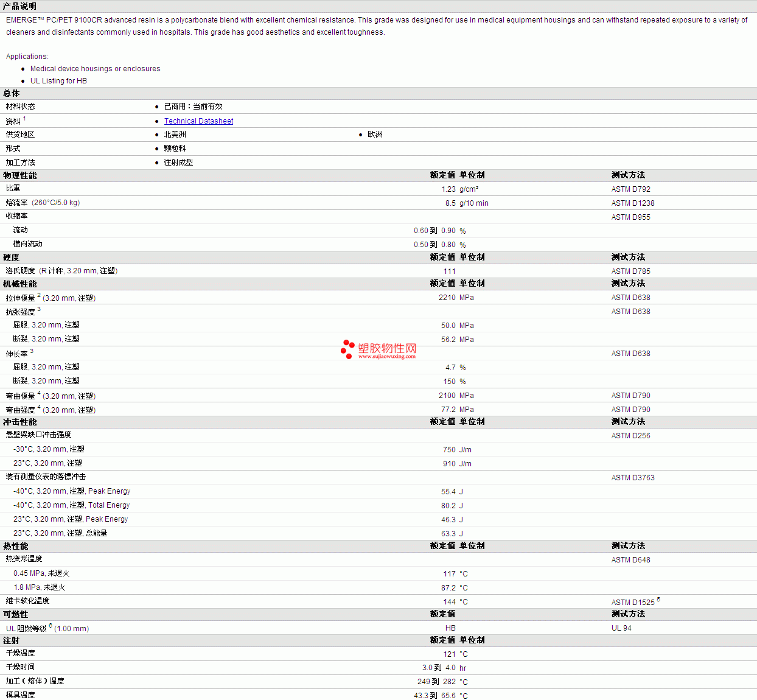Click the '注射成型' processing method value
The width and height of the screenshot is (757, 700).
178,163
